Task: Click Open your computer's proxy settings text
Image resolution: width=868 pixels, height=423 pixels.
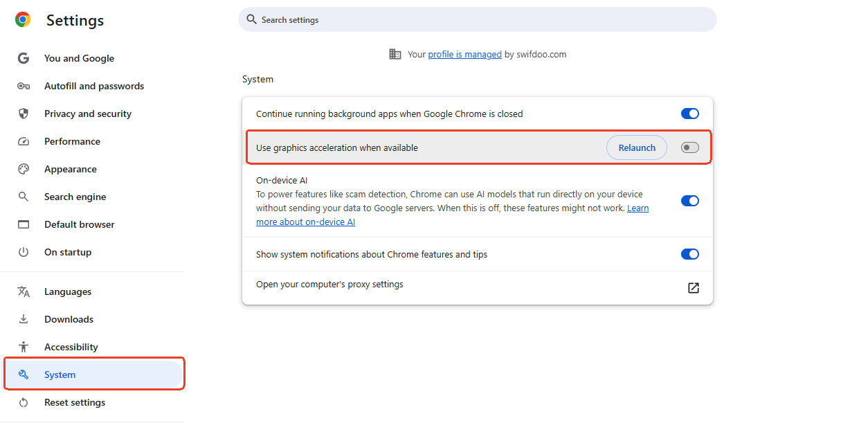Action: [329, 284]
